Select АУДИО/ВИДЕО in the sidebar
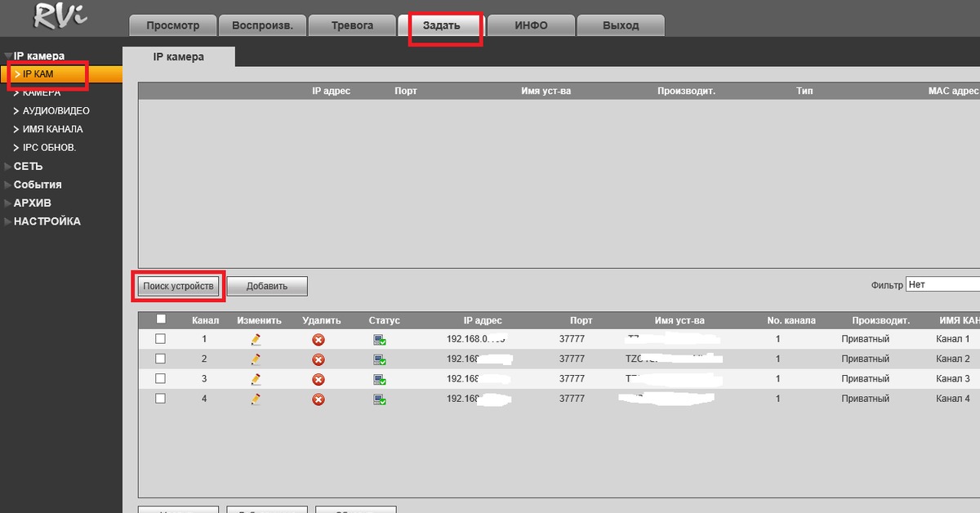This screenshot has width=980, height=513. coord(56,110)
